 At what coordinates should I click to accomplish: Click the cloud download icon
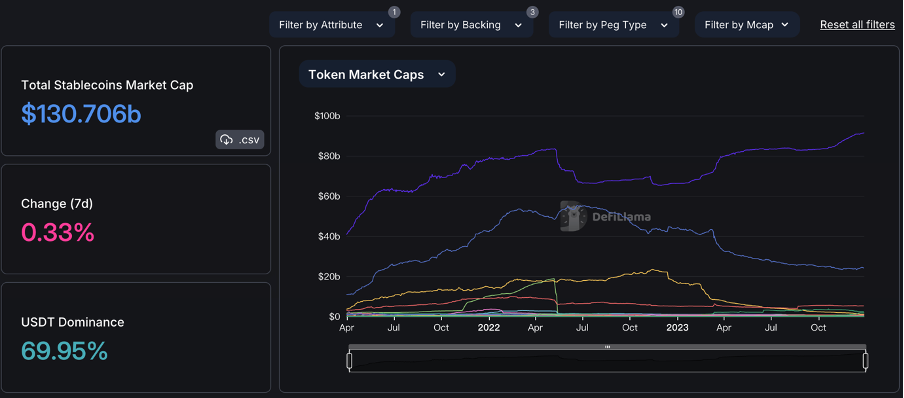227,140
